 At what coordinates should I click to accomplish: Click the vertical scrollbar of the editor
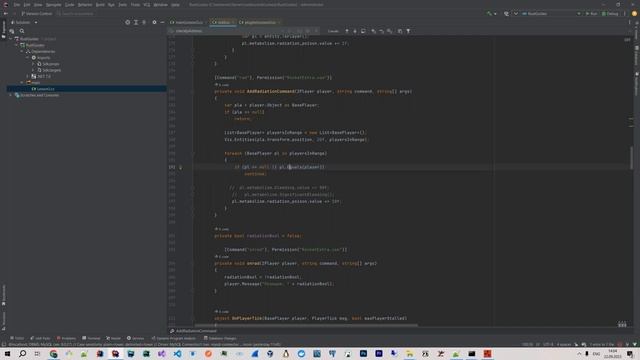tap(631, 158)
